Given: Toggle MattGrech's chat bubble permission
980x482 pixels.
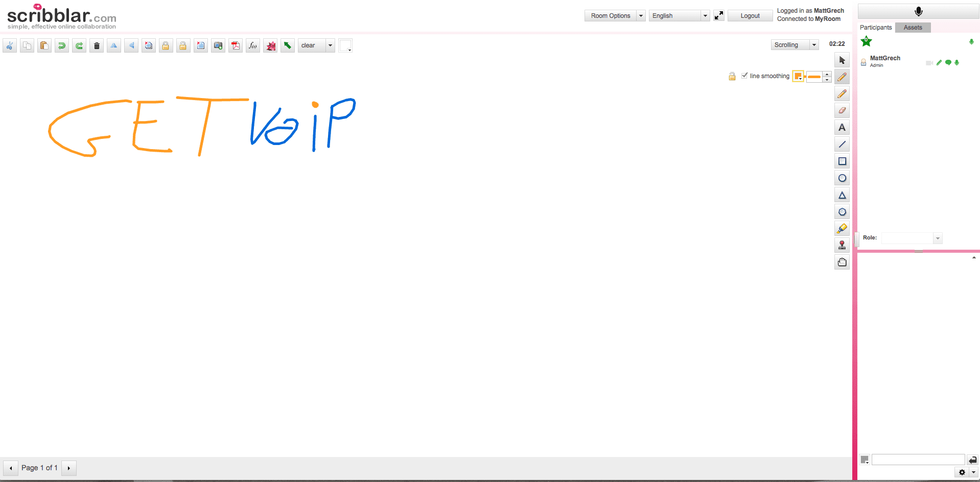Looking at the screenshot, I should 948,63.
